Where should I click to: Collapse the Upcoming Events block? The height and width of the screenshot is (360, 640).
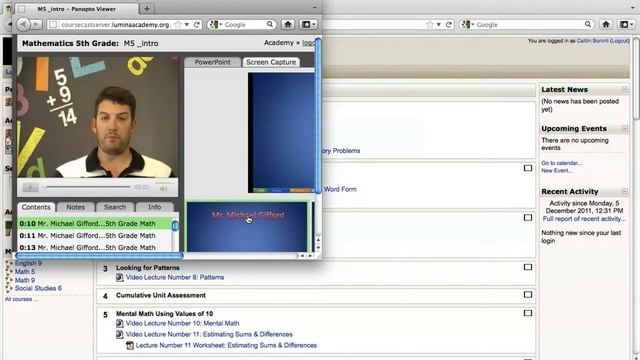point(624,129)
